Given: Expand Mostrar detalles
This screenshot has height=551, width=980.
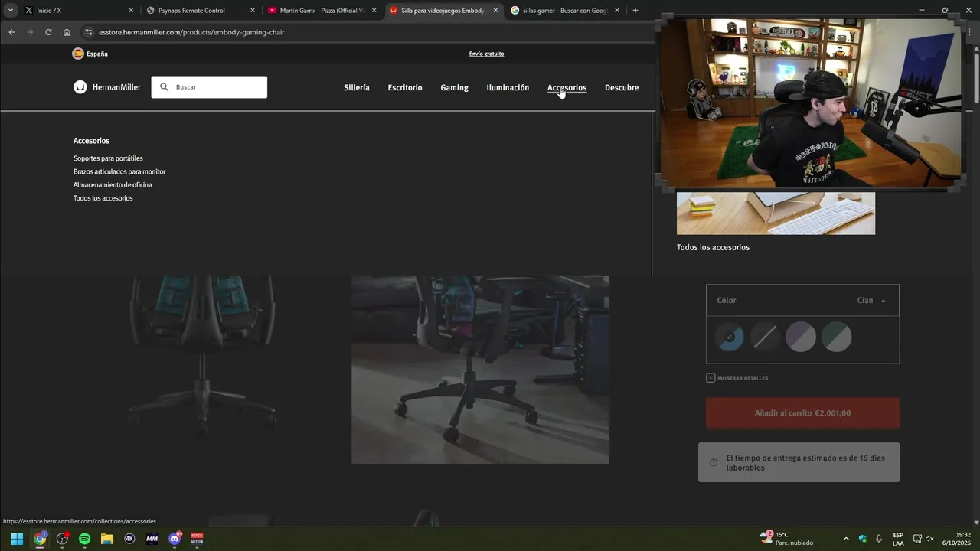Looking at the screenshot, I should point(737,378).
